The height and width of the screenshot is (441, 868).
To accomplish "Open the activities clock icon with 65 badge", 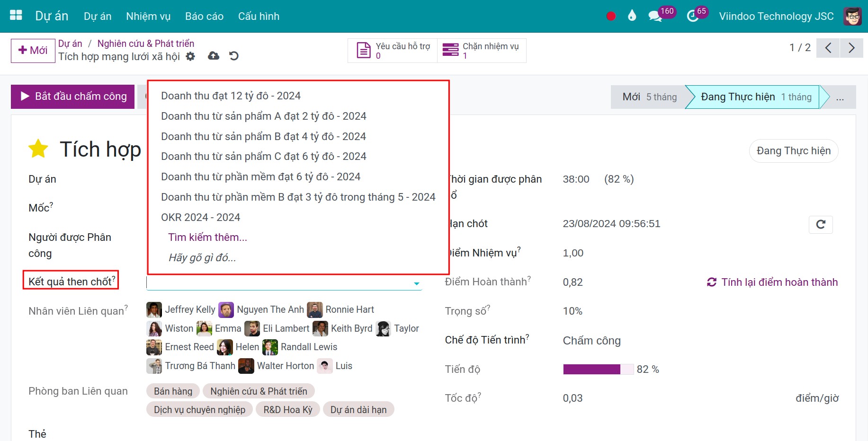I will [x=692, y=16].
